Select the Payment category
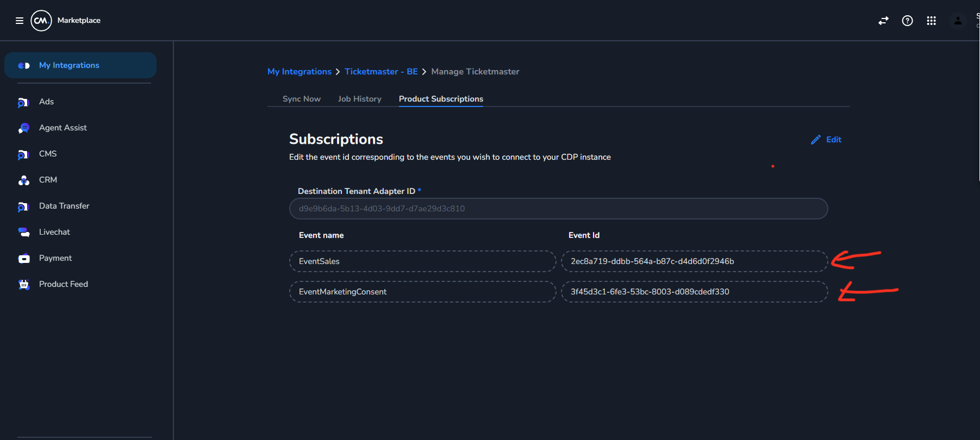Screen dimensions: 980x440 55,258
